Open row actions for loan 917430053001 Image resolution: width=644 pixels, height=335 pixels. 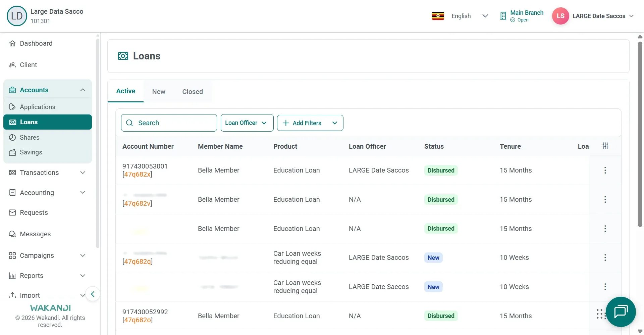[605, 170]
